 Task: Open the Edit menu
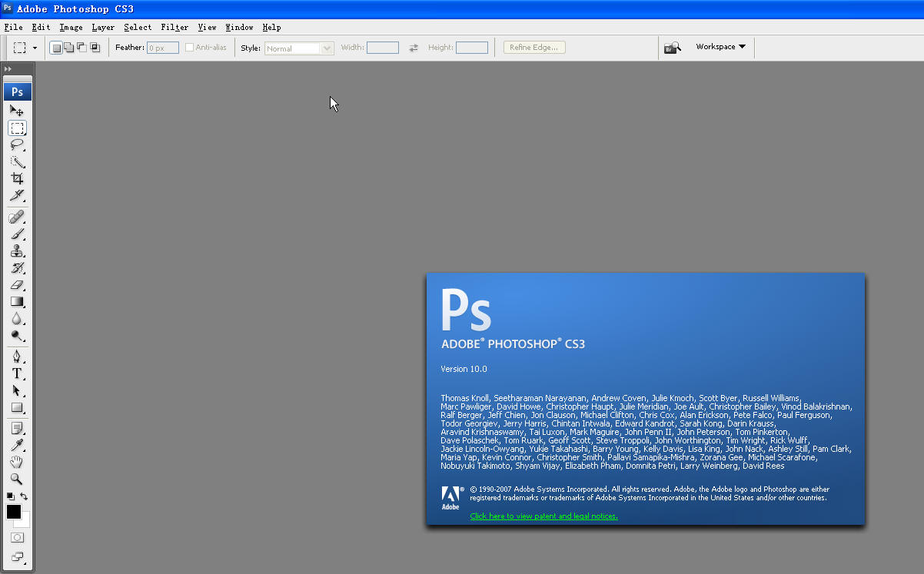(x=41, y=28)
